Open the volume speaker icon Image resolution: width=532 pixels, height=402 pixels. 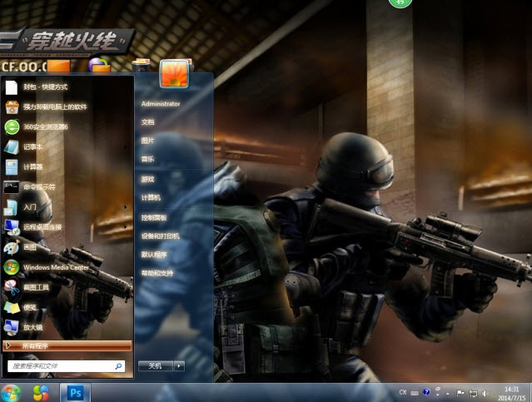point(485,393)
